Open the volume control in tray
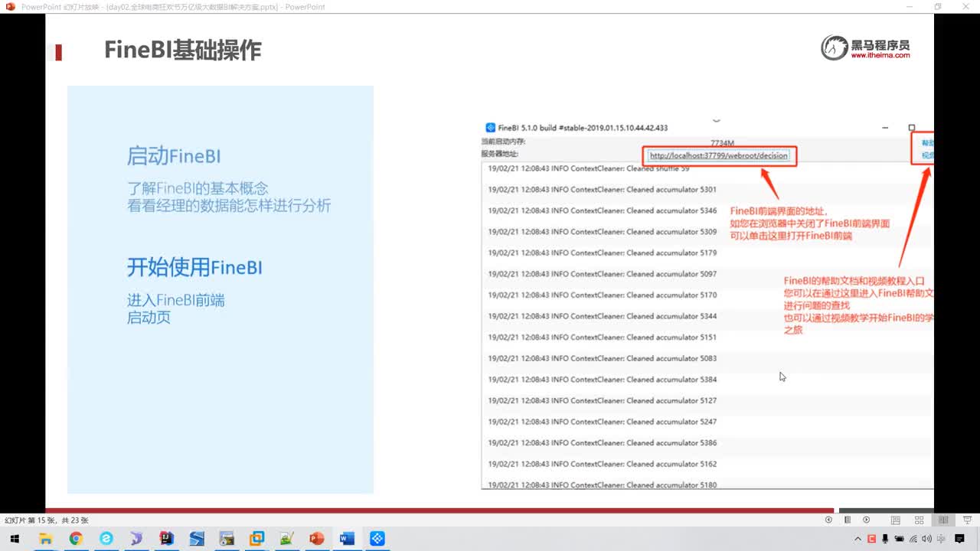Viewport: 980px width, 551px height. tap(926, 539)
